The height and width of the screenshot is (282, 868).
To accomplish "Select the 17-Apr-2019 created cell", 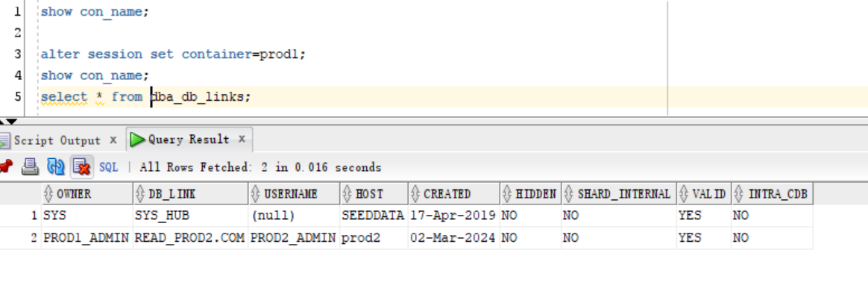I will (x=454, y=216).
